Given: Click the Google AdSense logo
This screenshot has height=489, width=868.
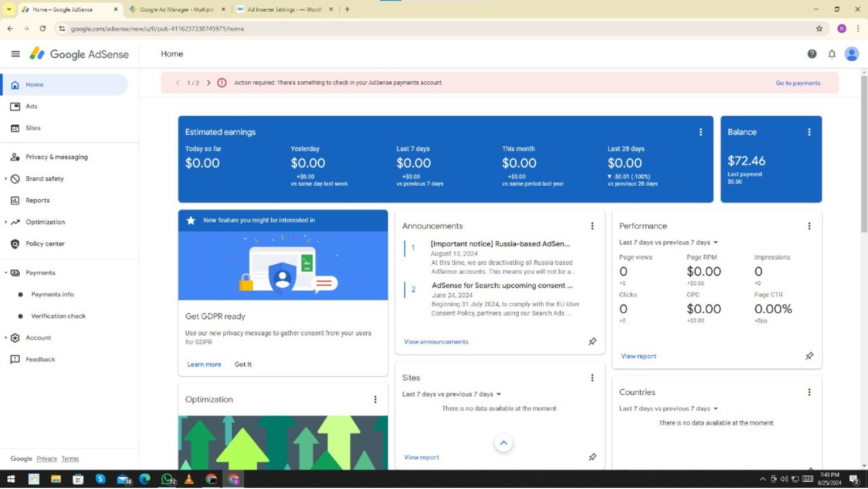Looking at the screenshot, I should [79, 54].
